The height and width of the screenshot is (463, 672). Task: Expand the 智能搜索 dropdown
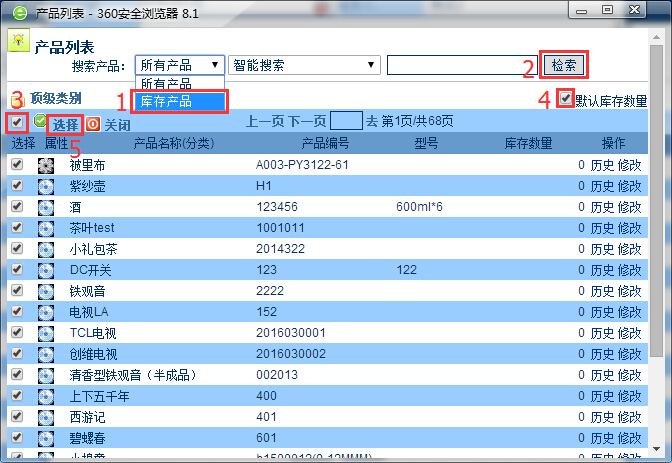click(x=304, y=66)
